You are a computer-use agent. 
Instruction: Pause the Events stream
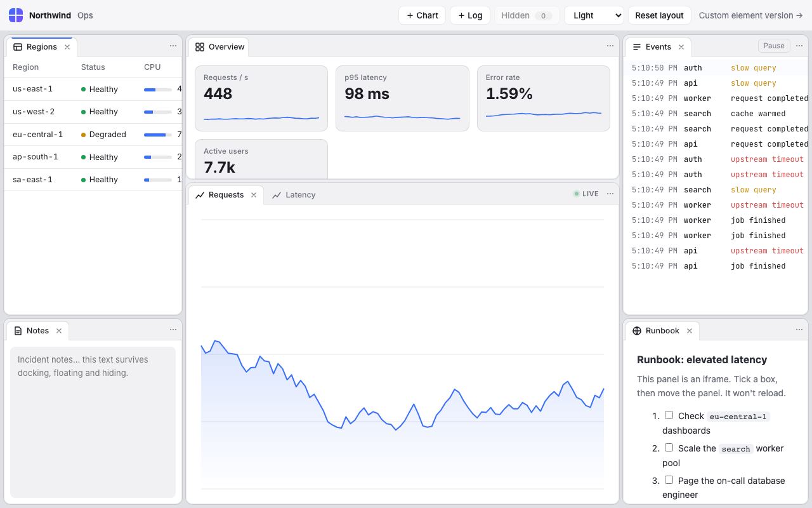[774, 46]
